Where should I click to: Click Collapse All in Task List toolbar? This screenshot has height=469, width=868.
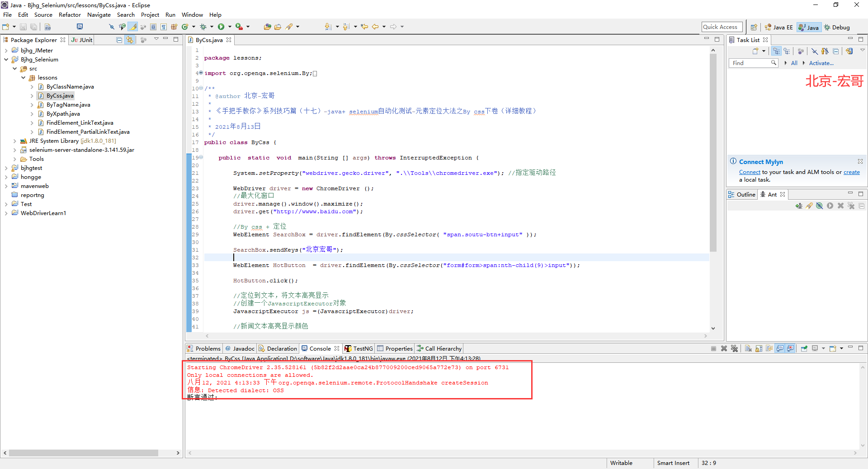pyautogui.click(x=835, y=51)
